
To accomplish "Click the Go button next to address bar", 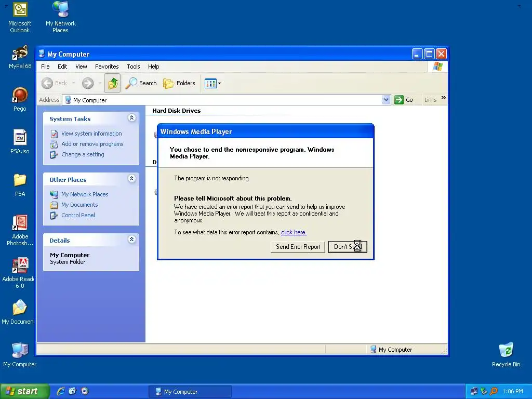I will (404, 100).
